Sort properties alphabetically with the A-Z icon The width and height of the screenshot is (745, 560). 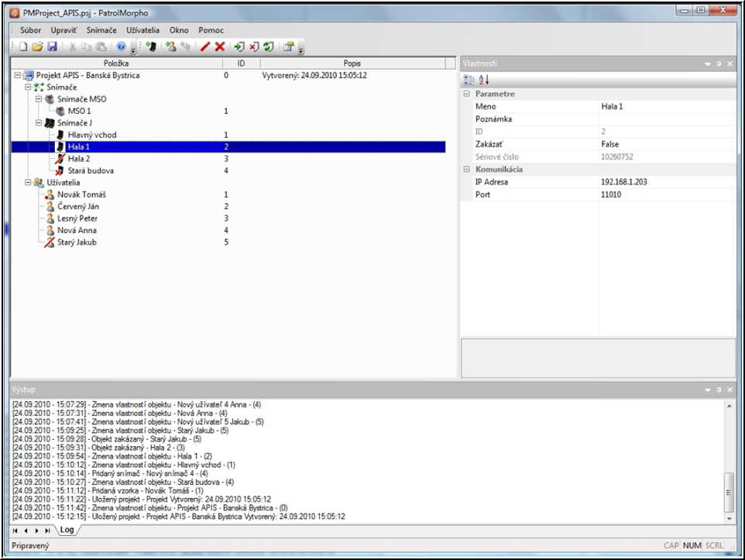point(484,80)
